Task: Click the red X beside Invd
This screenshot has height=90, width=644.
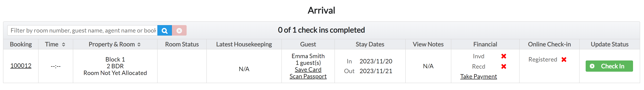Action: point(504,56)
